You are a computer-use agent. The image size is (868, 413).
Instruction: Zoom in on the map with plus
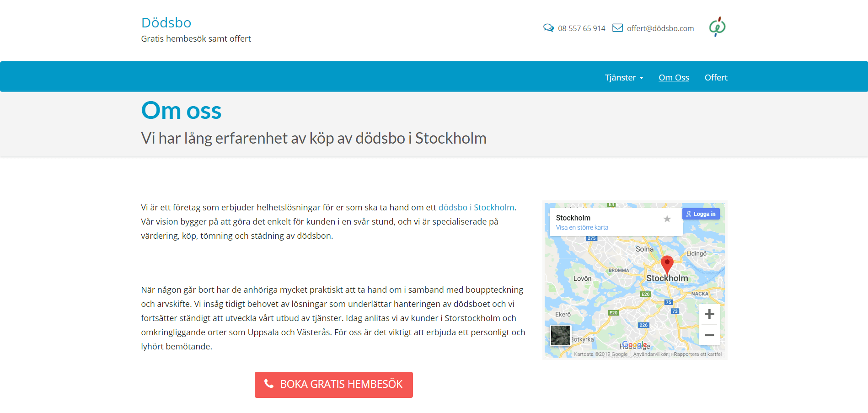pyautogui.click(x=709, y=314)
